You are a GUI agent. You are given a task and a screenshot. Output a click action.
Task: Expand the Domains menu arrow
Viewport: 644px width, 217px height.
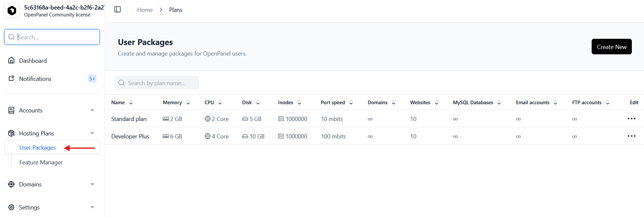[x=92, y=184]
